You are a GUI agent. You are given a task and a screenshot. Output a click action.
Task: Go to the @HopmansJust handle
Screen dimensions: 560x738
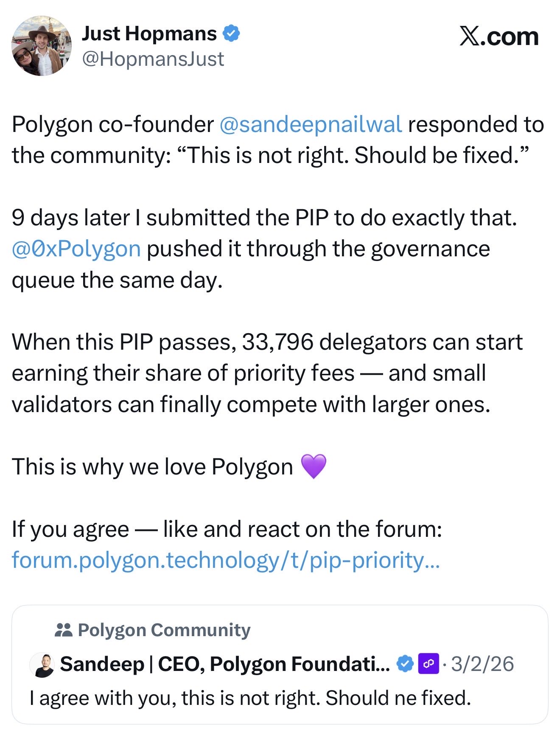click(153, 59)
